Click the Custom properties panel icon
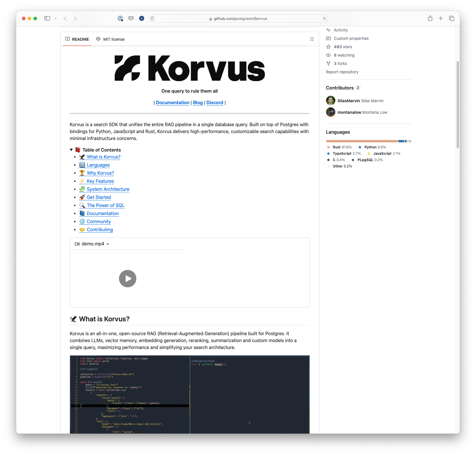This screenshot has width=476, height=455. point(328,38)
